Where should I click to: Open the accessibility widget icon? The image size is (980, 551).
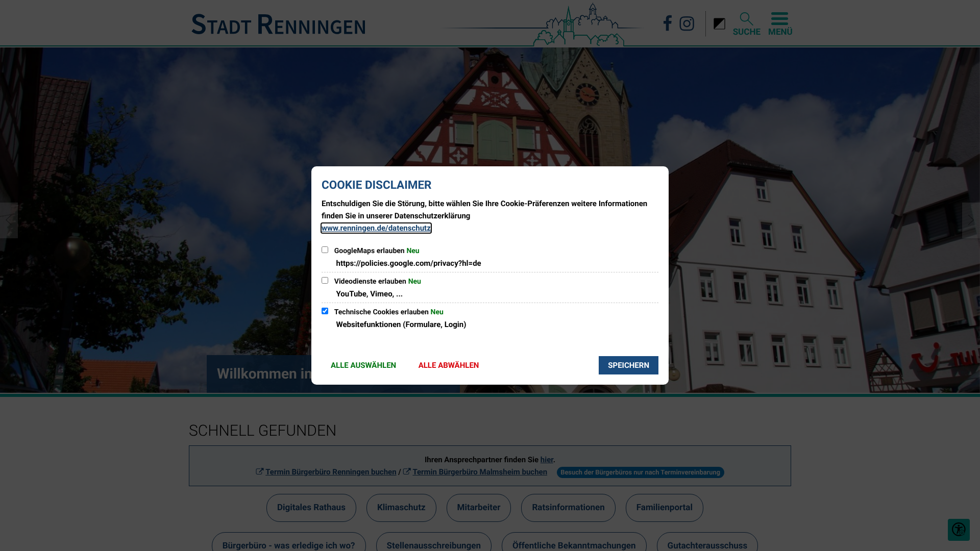click(x=958, y=530)
